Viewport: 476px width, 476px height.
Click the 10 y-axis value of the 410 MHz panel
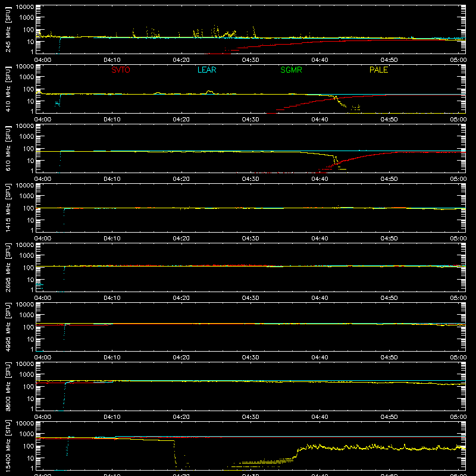[30, 101]
